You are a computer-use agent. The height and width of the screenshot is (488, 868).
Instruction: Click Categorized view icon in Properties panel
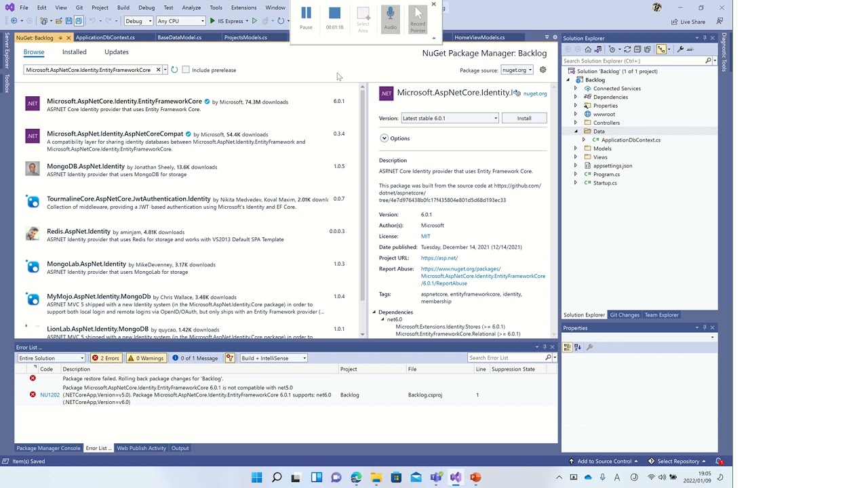pos(568,347)
